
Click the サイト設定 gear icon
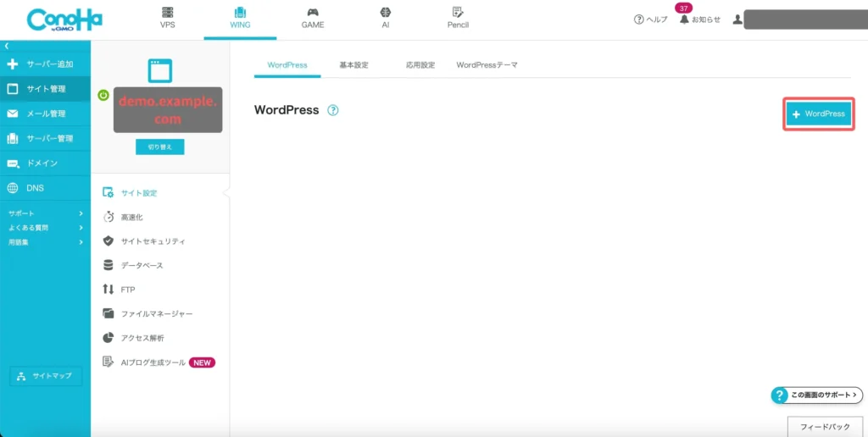[x=108, y=193]
